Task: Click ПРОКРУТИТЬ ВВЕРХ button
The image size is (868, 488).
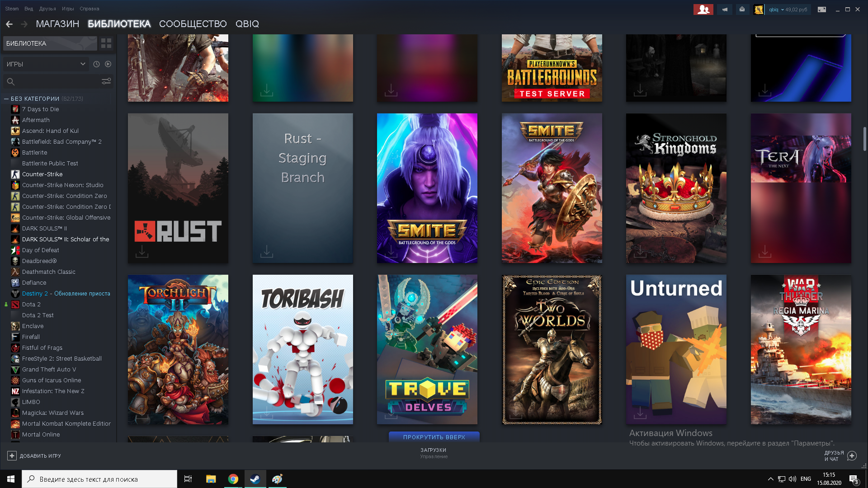Action: (x=434, y=437)
